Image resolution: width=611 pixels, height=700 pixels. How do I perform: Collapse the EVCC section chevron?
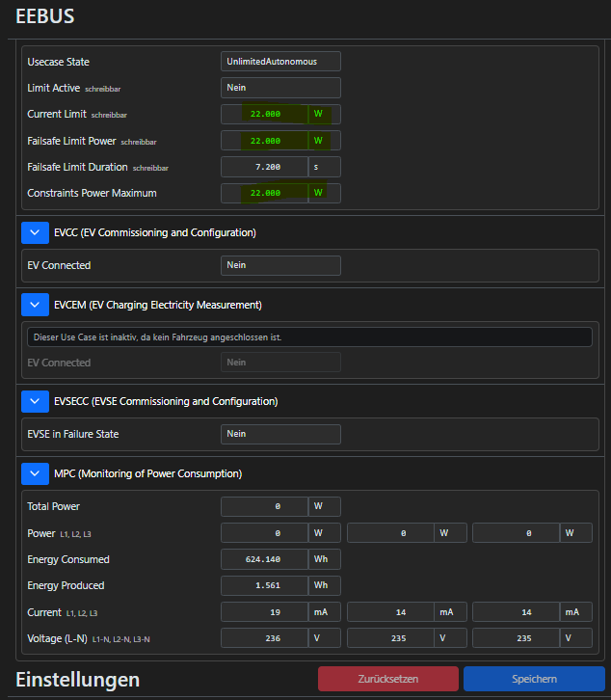(35, 232)
